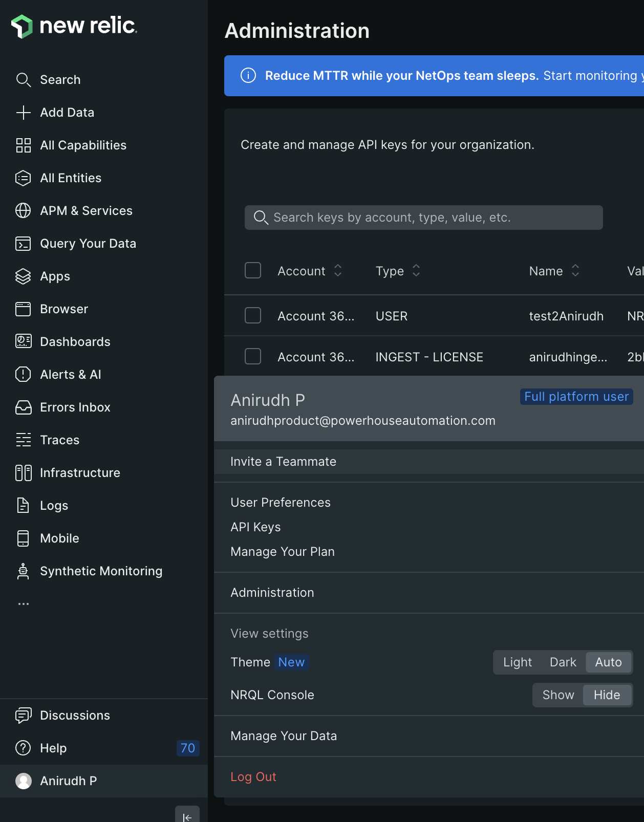Sort keys by Account column arrows

tap(338, 271)
